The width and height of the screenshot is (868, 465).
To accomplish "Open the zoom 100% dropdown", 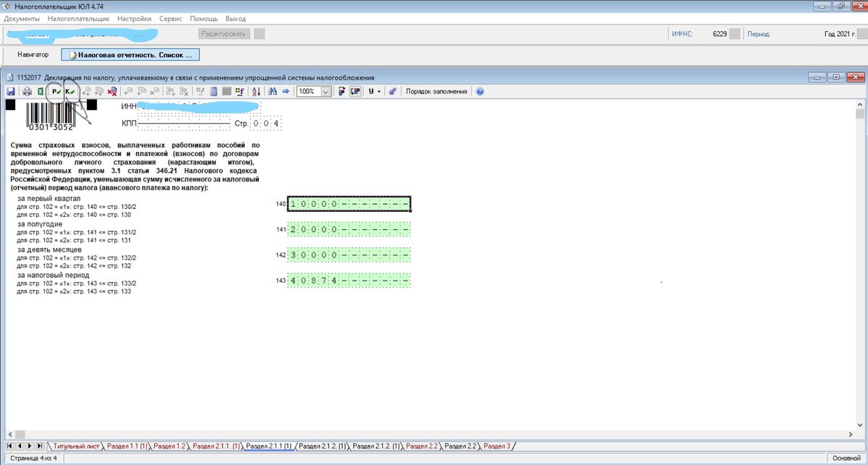I will [325, 92].
